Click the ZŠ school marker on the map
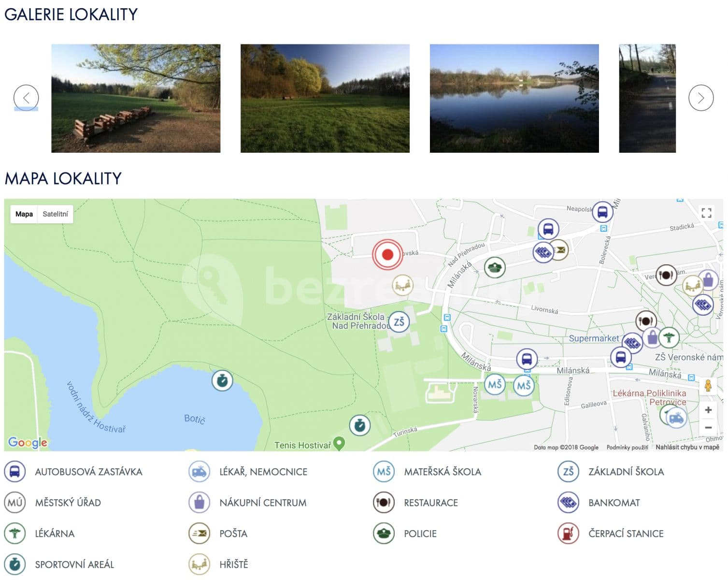The height and width of the screenshot is (580, 728). pyautogui.click(x=399, y=322)
